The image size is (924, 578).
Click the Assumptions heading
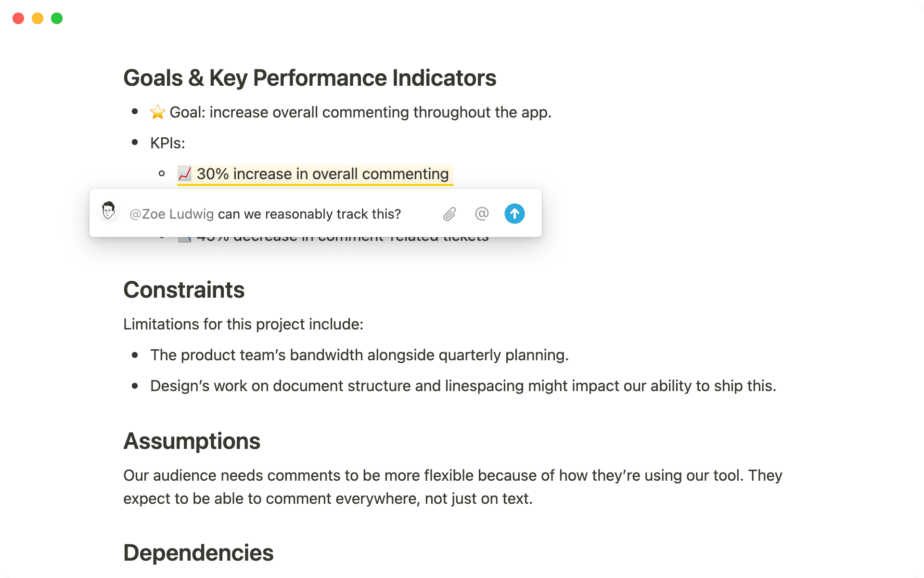tap(192, 440)
